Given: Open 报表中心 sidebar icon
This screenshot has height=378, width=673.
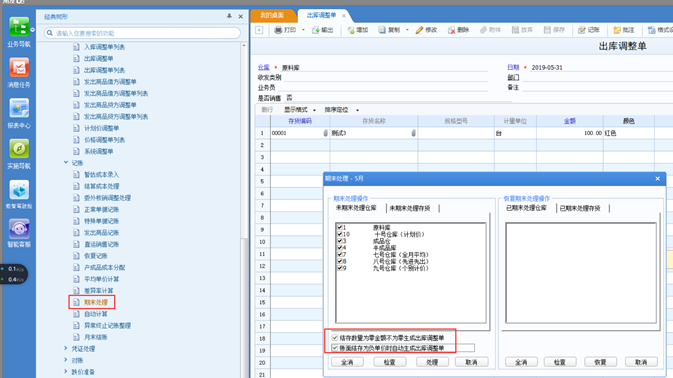Looking at the screenshot, I should (x=19, y=109).
